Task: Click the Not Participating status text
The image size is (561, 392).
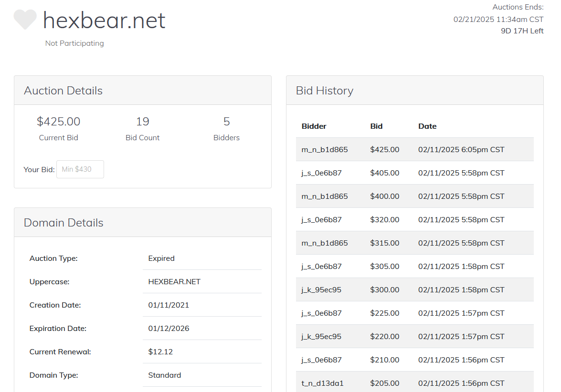Action: (74, 43)
